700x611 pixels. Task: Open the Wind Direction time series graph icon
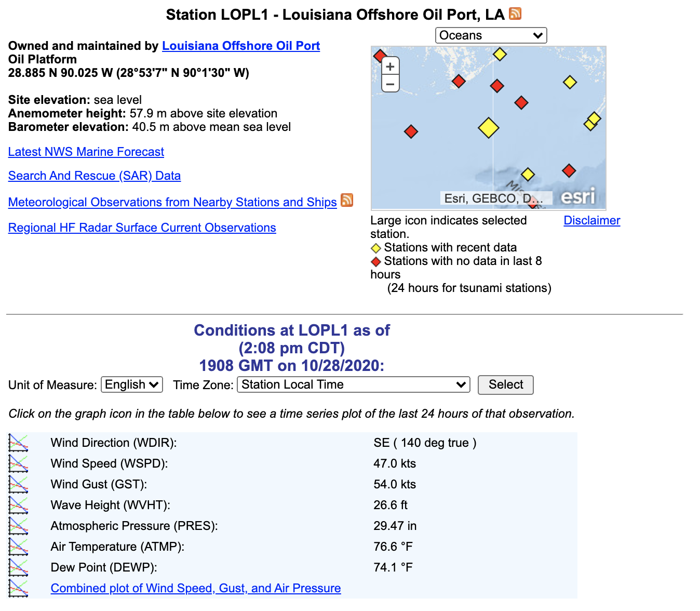pos(18,443)
